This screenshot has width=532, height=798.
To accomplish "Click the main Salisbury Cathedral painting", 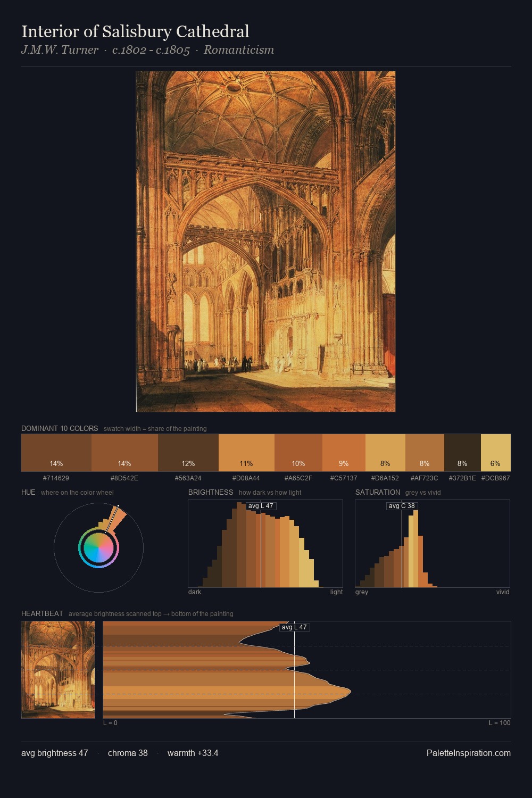I will point(265,242).
